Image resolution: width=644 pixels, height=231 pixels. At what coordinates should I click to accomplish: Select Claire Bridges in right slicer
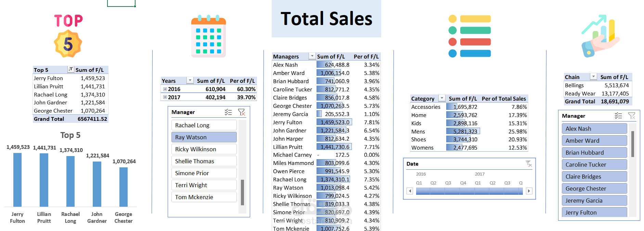click(x=594, y=177)
